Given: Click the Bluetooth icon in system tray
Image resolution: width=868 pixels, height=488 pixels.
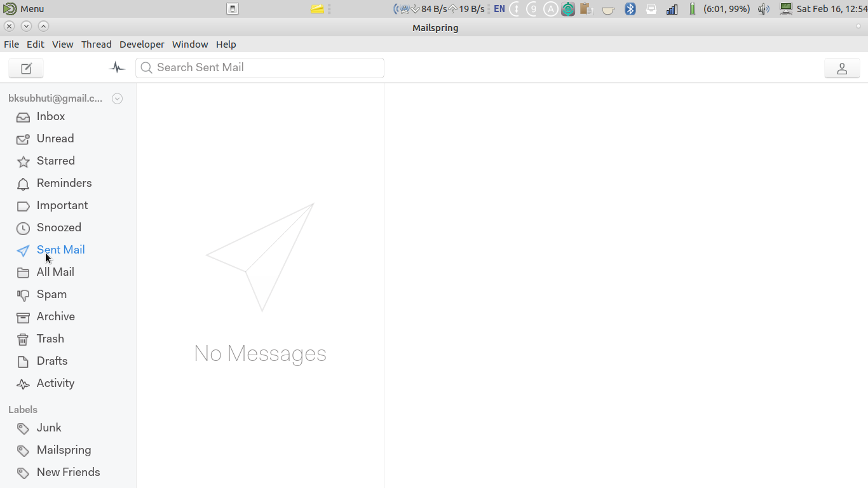Looking at the screenshot, I should tap(629, 9).
